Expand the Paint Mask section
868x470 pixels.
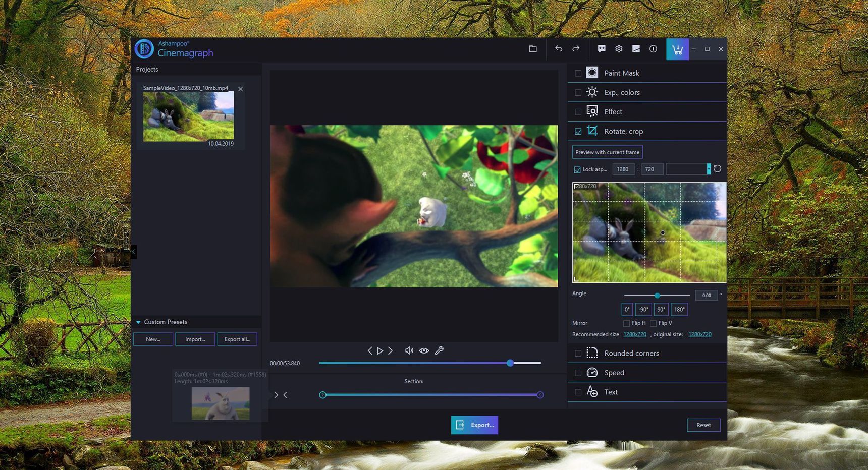tap(647, 73)
